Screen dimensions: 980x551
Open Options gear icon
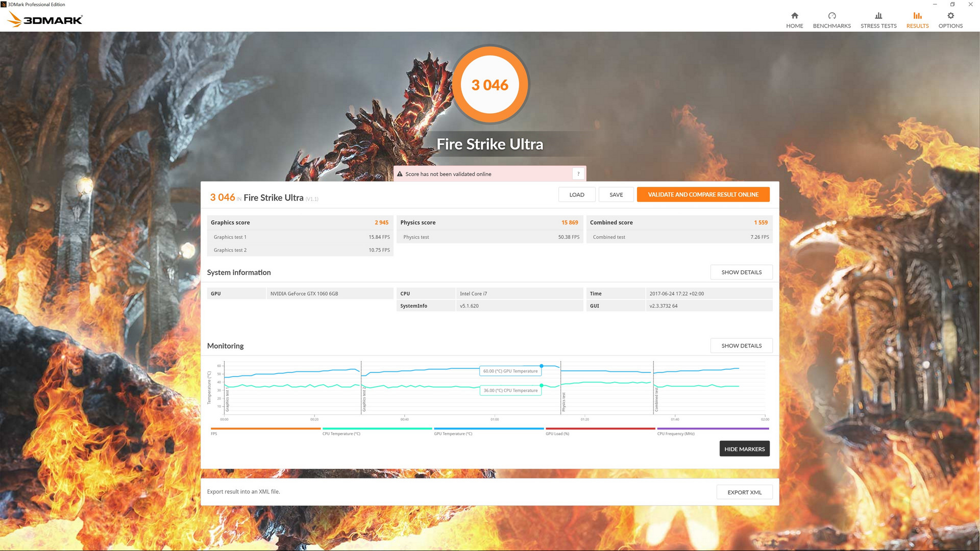pos(950,16)
